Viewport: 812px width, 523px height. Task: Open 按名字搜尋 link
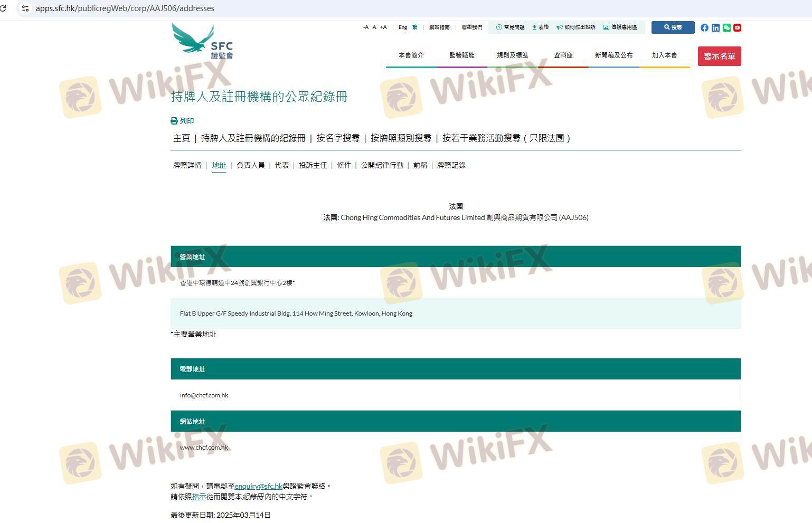click(338, 138)
